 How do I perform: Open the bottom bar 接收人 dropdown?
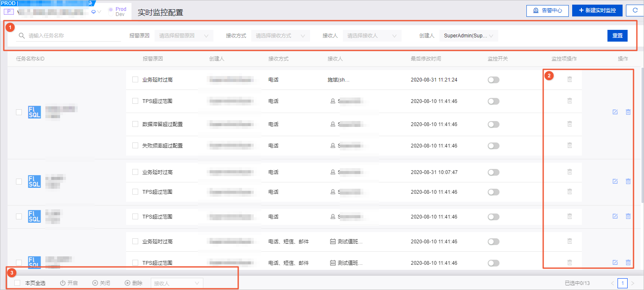(177, 283)
